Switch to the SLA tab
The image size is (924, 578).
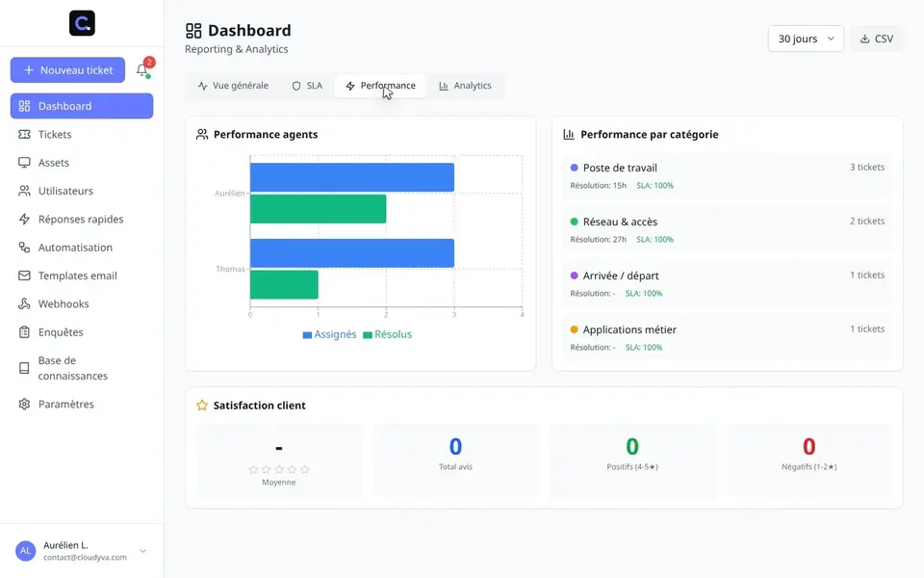(307, 86)
